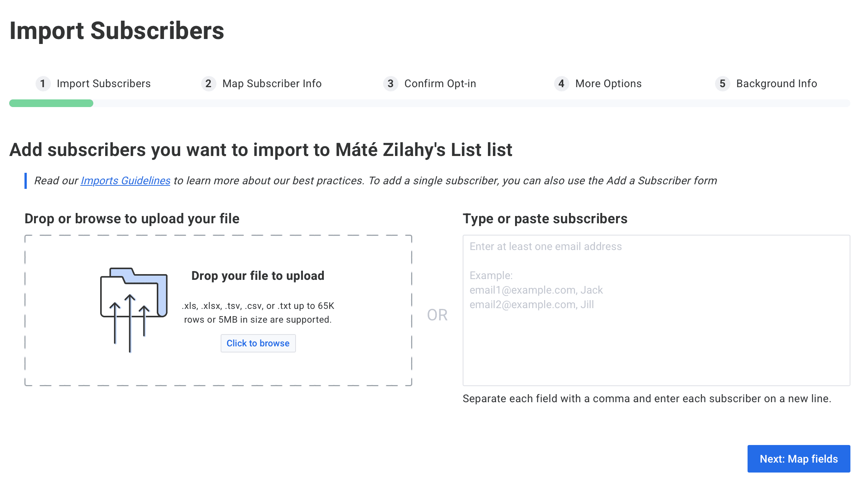
Task: Click Next: Map fields button
Action: tap(799, 459)
